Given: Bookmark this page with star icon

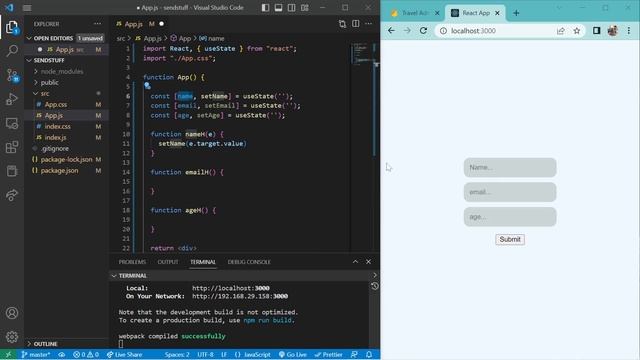Looking at the screenshot, I should point(576,31).
